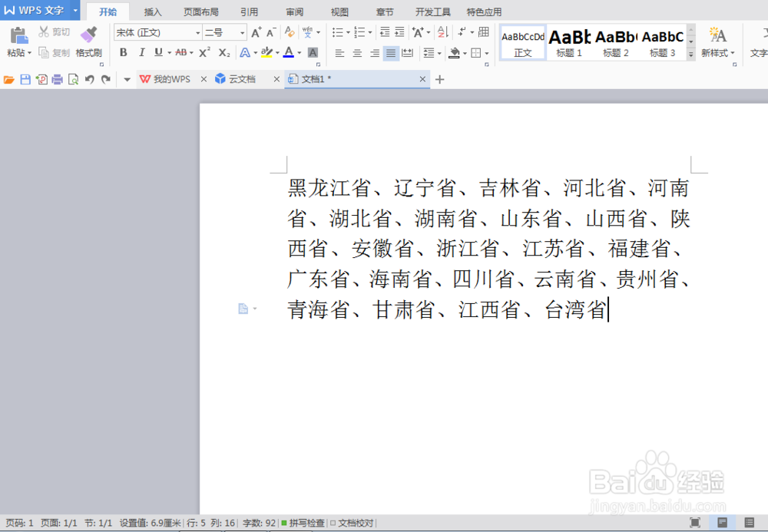Select the 正文 body style
The height and width of the screenshot is (532, 768).
pyautogui.click(x=522, y=42)
